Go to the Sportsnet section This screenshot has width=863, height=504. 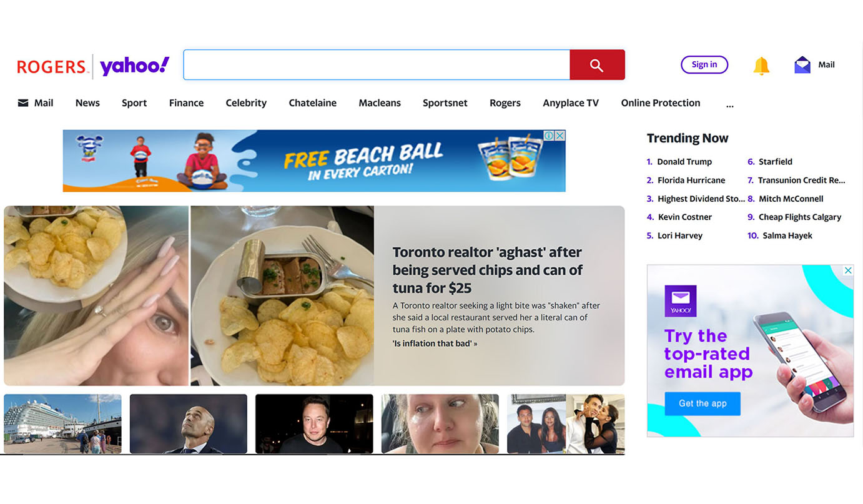click(x=445, y=103)
